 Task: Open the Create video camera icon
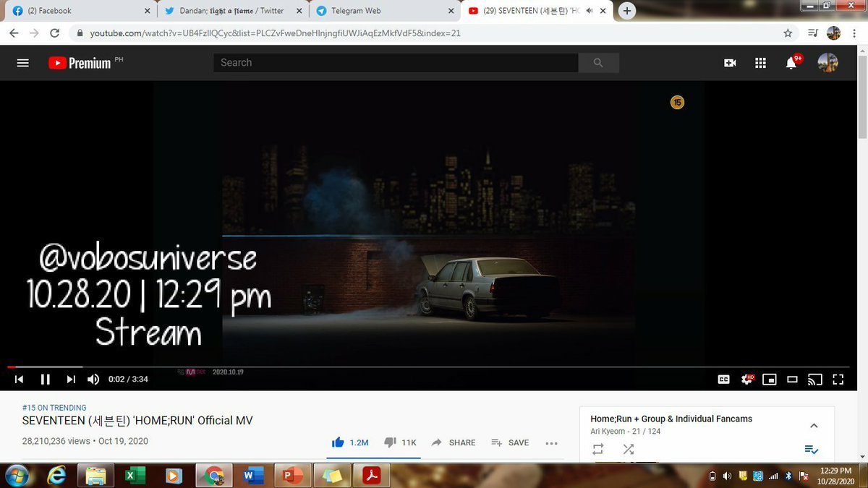tap(730, 63)
